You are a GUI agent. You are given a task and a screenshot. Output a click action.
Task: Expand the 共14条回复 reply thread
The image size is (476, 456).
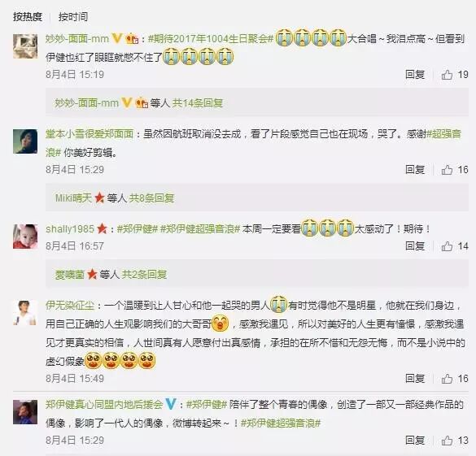(198, 103)
